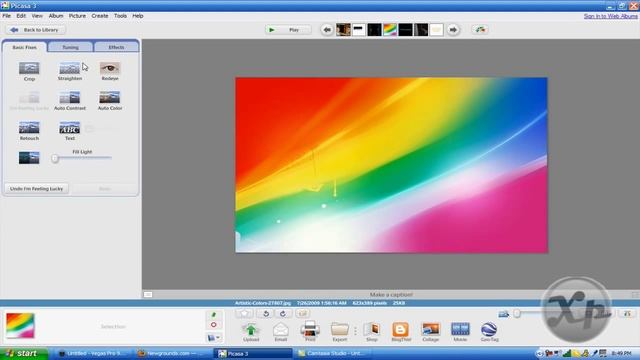
Task: Select the white thumbnail with black bar
Action: (359, 30)
